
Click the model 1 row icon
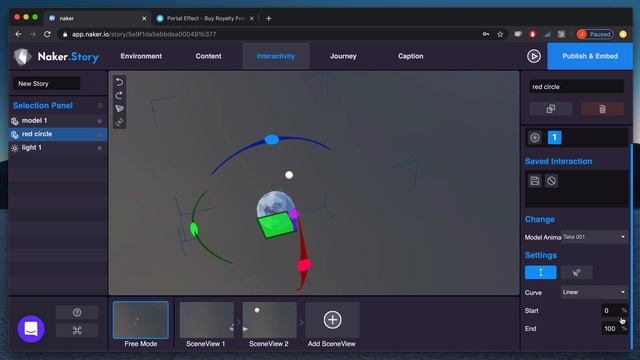pos(15,121)
